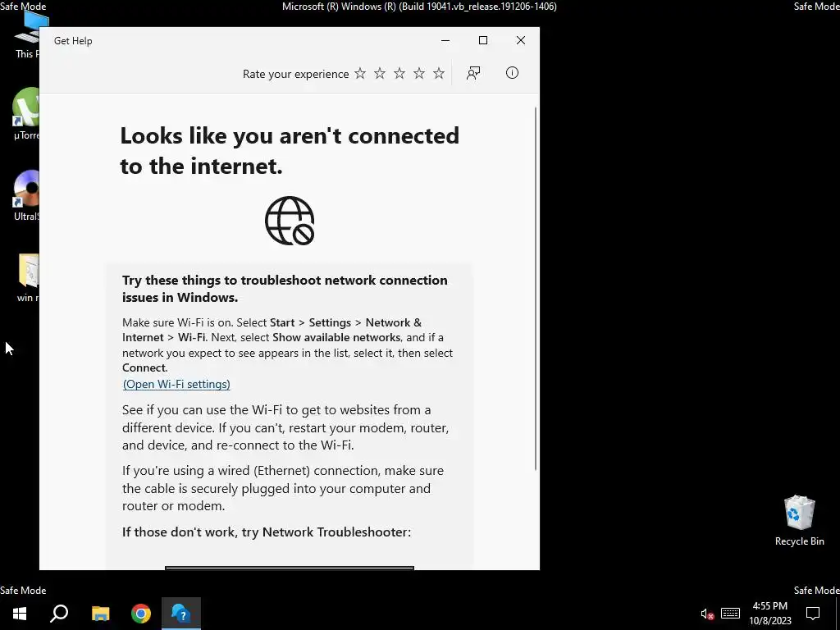Open taskbar search magnifier

pos(59,614)
